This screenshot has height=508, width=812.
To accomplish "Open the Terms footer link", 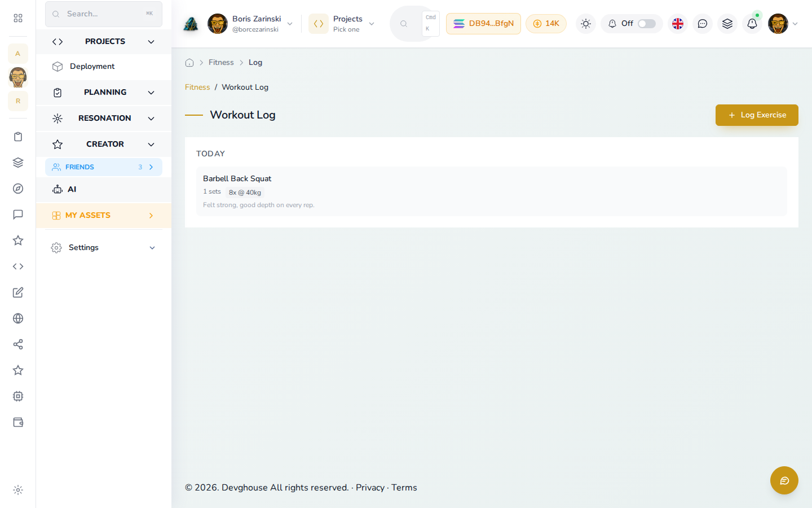I will tap(404, 488).
